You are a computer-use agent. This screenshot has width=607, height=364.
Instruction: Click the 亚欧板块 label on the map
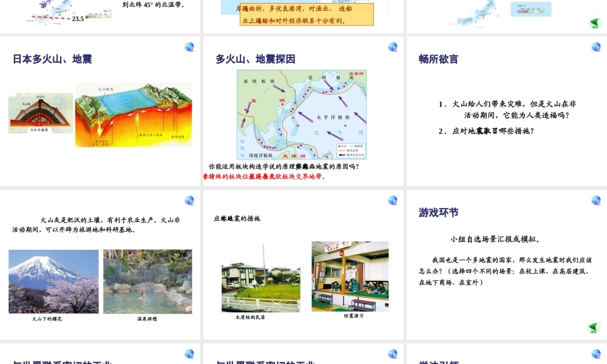259,81
